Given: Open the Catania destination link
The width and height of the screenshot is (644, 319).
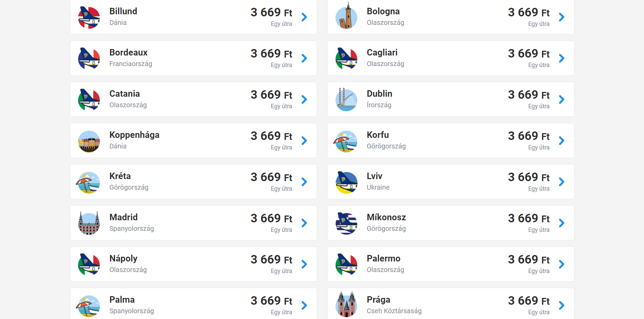Looking at the screenshot, I should coord(124,94).
